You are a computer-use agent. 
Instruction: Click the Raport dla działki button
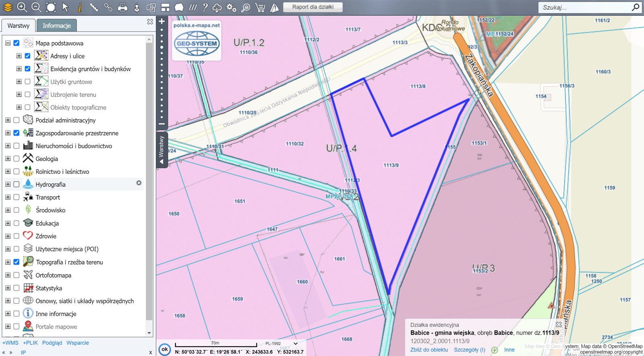pyautogui.click(x=313, y=7)
